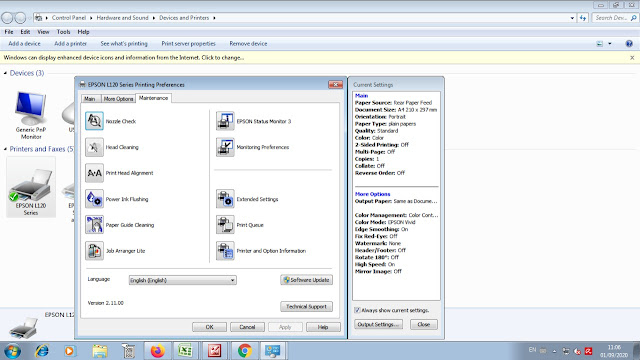
Task: Switch to the More Options tab
Action: click(118, 99)
